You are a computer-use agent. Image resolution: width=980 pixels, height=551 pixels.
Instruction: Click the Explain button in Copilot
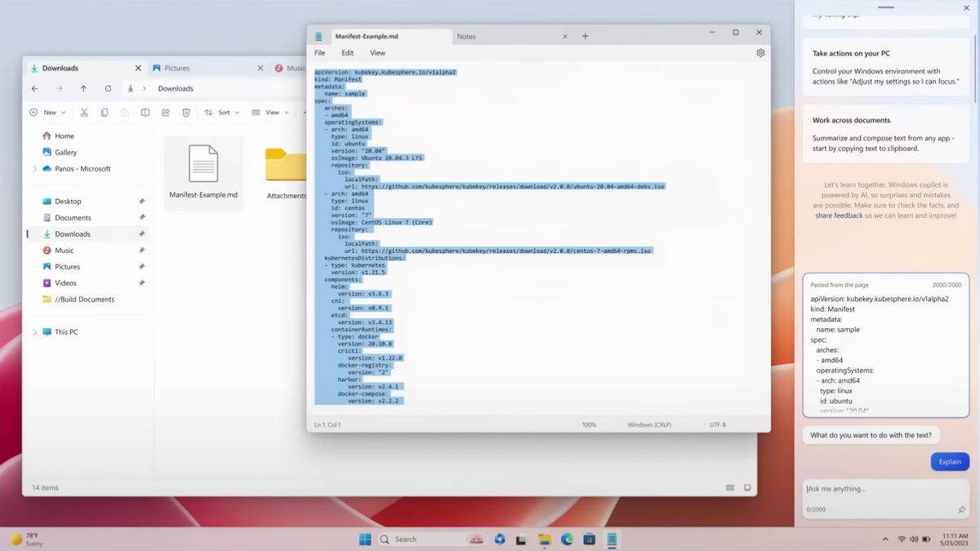[x=950, y=461]
